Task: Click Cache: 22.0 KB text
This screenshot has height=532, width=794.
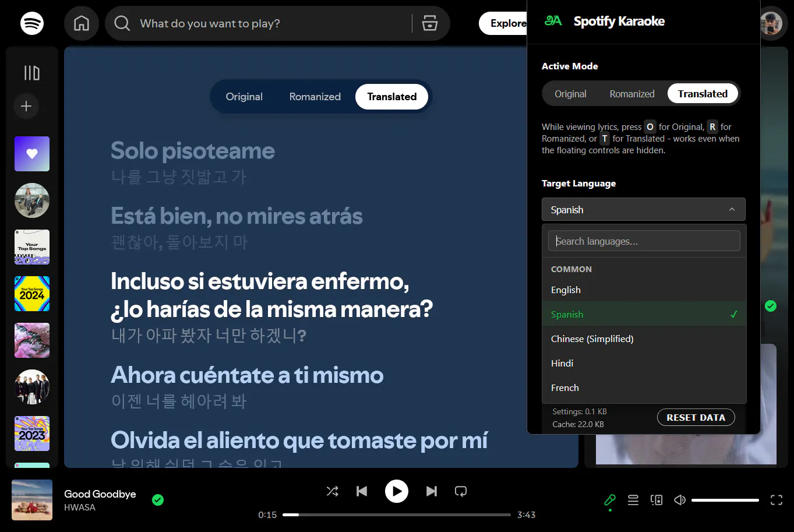Action: tap(578, 424)
